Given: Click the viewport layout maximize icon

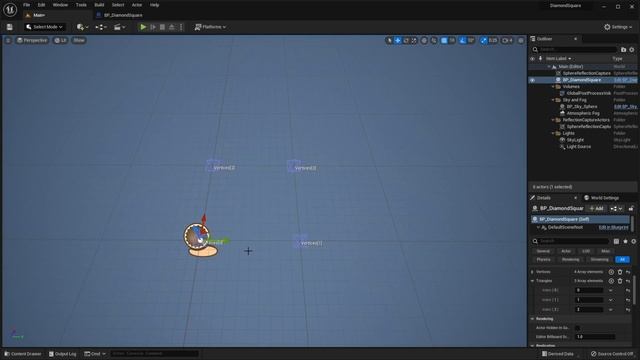Looking at the screenshot, I should [x=521, y=40].
